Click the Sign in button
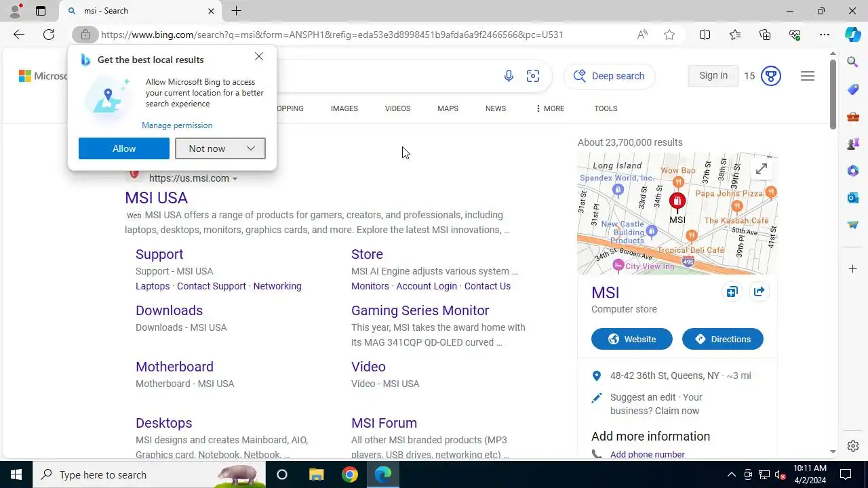Viewport: 868px width, 488px height. click(713, 76)
